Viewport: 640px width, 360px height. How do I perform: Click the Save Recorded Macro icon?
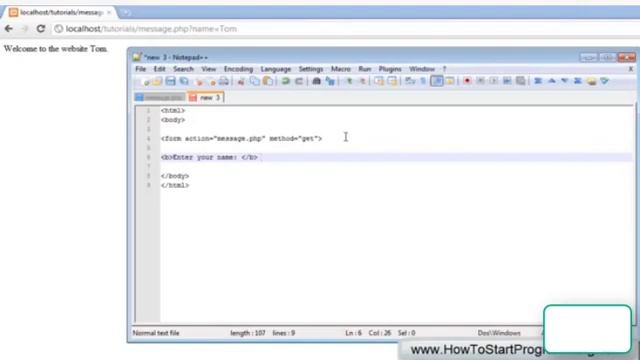pyautogui.click(x=520, y=81)
